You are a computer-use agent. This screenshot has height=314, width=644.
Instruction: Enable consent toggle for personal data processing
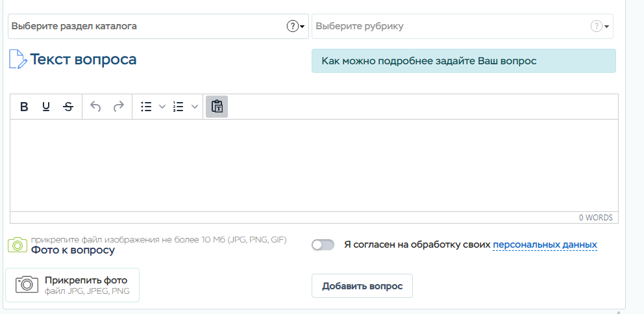[x=323, y=245]
